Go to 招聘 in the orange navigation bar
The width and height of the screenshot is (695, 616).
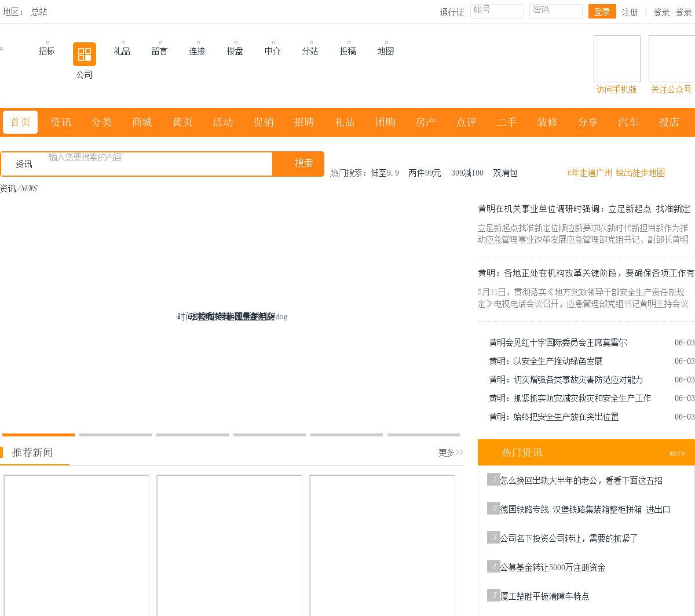(x=304, y=122)
